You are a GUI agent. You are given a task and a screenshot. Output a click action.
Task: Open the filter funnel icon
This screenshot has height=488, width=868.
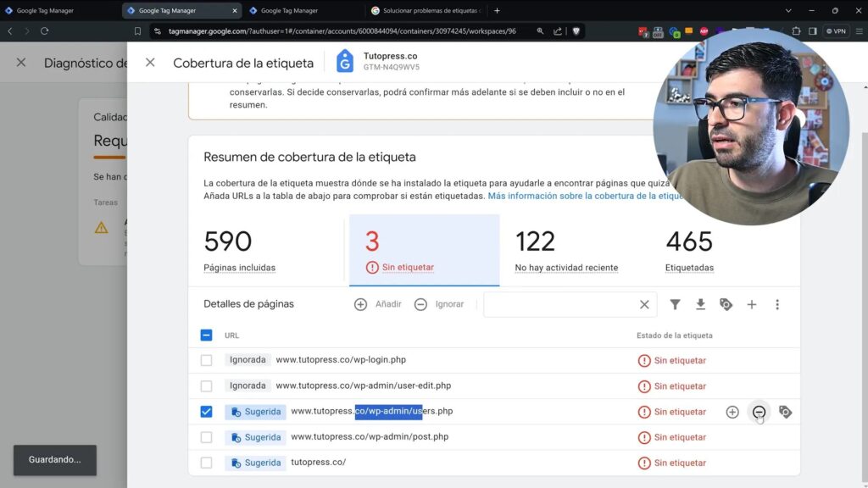(x=675, y=304)
